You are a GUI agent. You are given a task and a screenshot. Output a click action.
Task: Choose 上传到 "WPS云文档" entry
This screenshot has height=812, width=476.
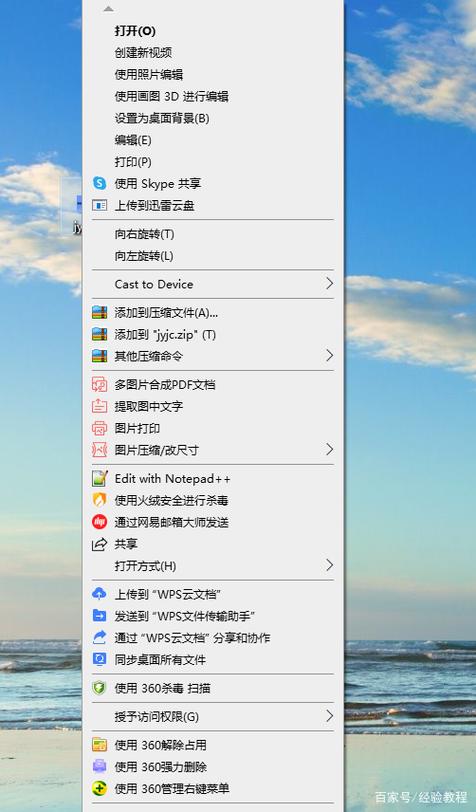pos(168,594)
